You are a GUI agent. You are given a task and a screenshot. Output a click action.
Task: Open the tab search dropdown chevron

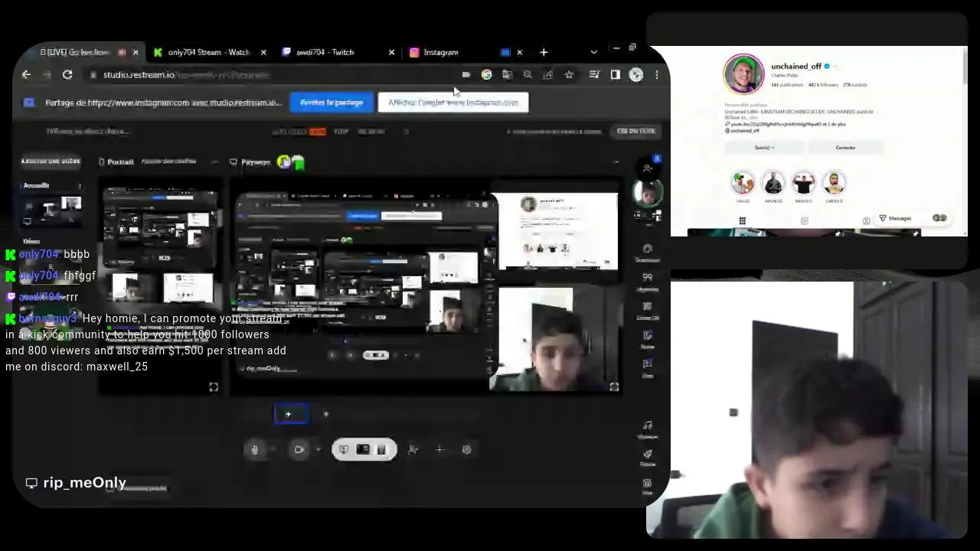(594, 52)
